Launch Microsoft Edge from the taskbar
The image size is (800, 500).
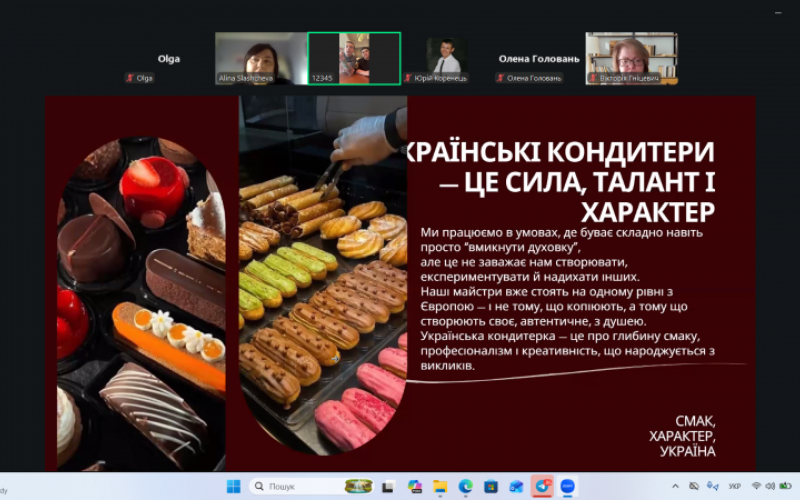pos(466,486)
